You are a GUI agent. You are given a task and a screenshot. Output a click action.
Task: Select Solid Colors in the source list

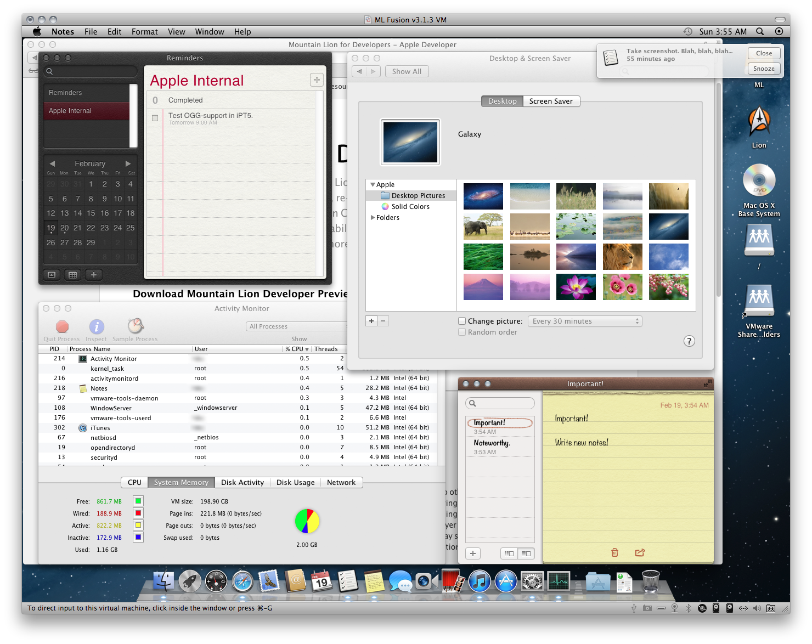410,207
